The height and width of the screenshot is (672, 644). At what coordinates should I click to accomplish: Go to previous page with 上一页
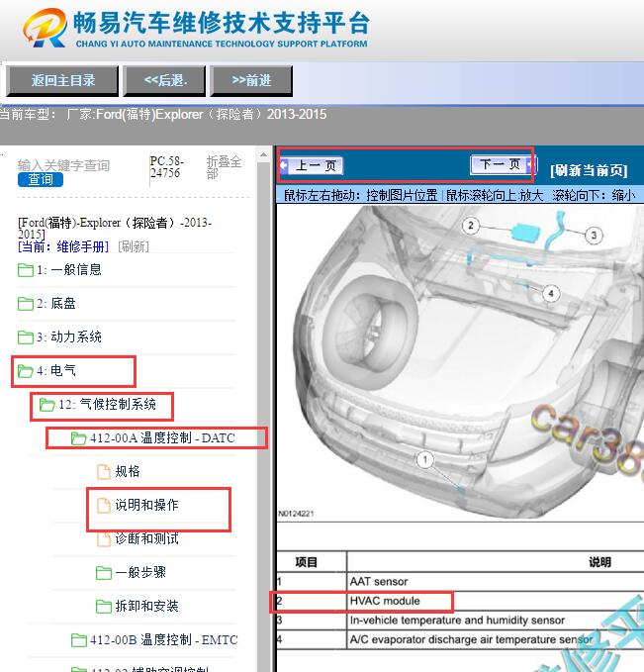coord(312,165)
